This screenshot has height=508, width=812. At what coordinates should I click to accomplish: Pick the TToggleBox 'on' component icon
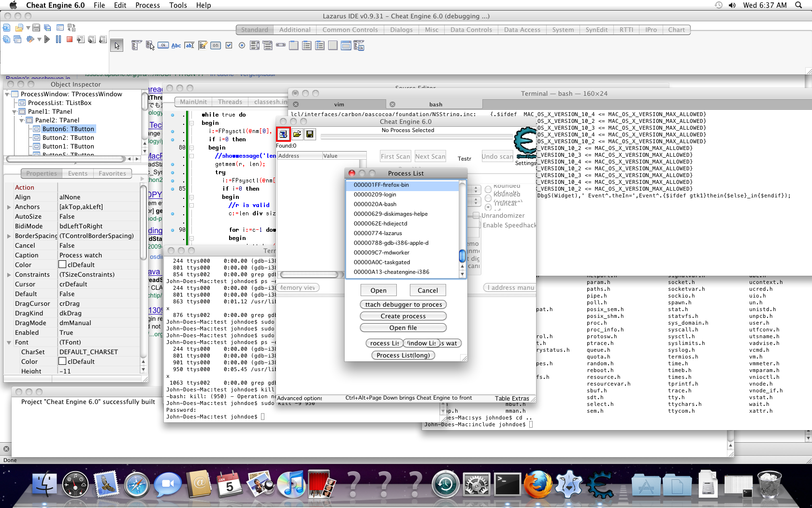click(x=216, y=45)
